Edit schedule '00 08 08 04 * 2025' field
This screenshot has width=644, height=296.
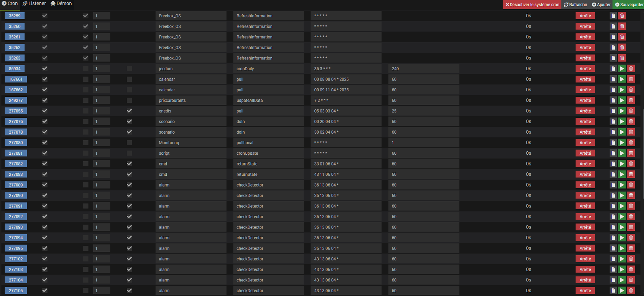point(346,79)
